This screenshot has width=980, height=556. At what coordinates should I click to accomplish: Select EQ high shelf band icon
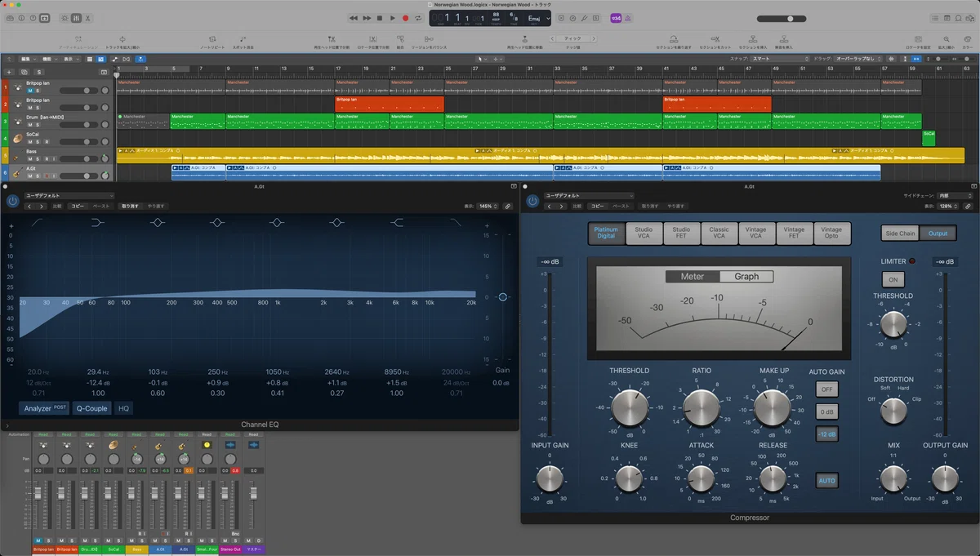398,222
